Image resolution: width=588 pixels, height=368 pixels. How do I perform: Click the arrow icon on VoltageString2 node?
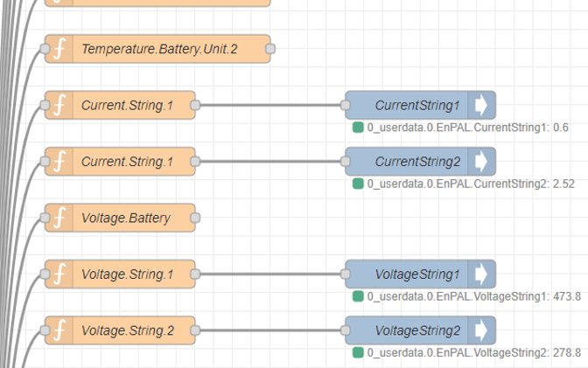point(481,330)
